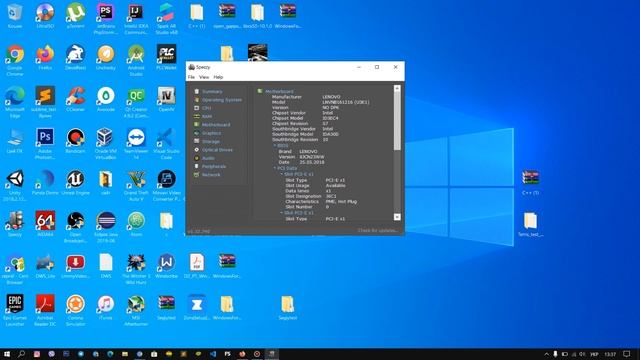Image resolution: width=640 pixels, height=360 pixels.
Task: Collapse the BIOS node in Speccy
Action: click(275, 146)
